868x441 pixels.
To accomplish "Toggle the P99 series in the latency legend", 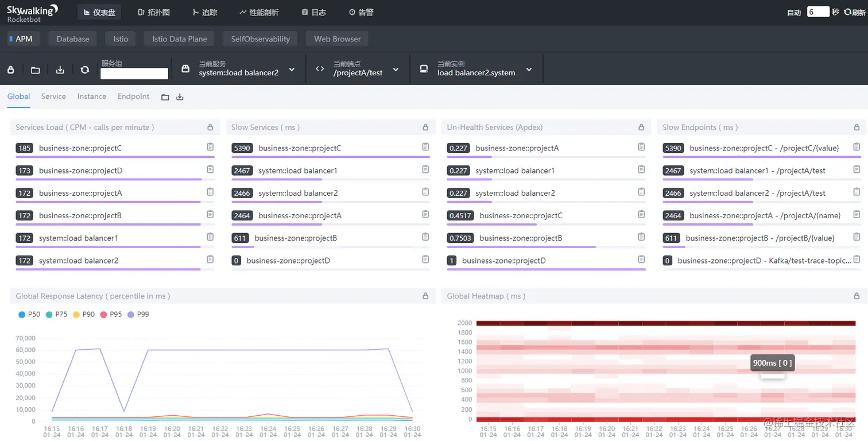I will pyautogui.click(x=138, y=315).
